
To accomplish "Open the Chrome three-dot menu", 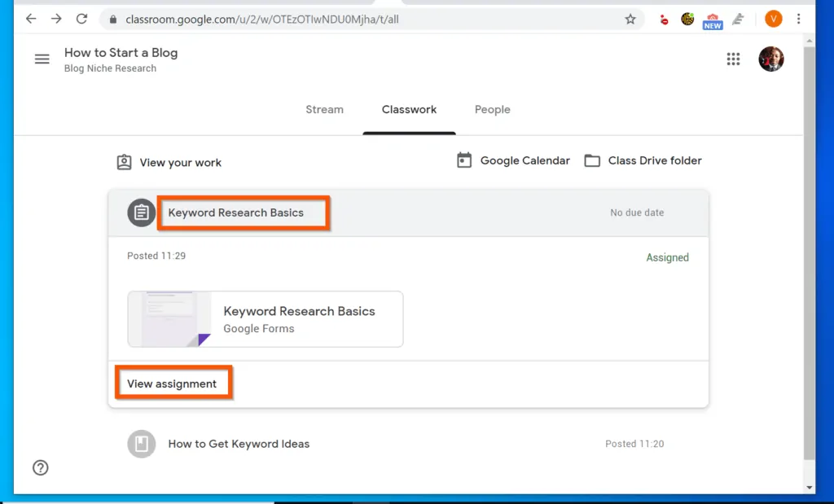I will tap(799, 18).
